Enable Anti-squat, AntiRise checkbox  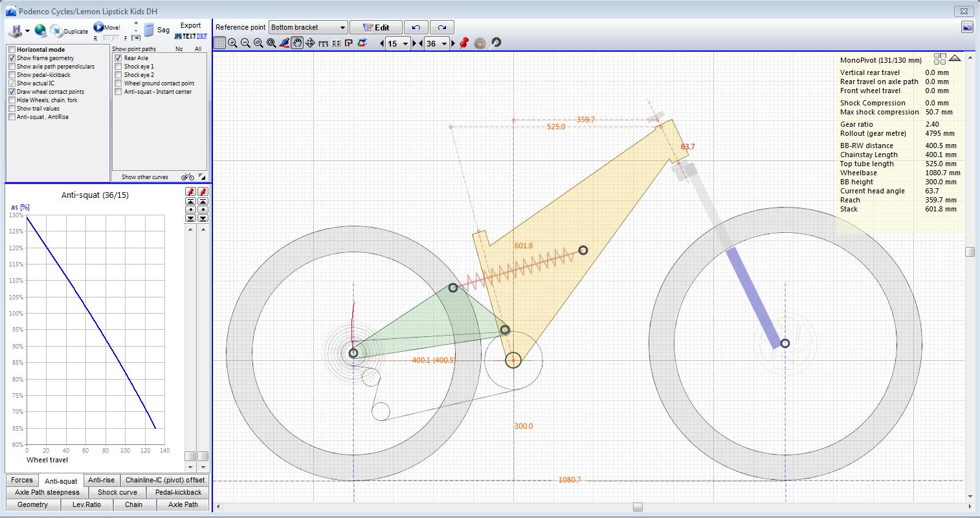pos(12,117)
